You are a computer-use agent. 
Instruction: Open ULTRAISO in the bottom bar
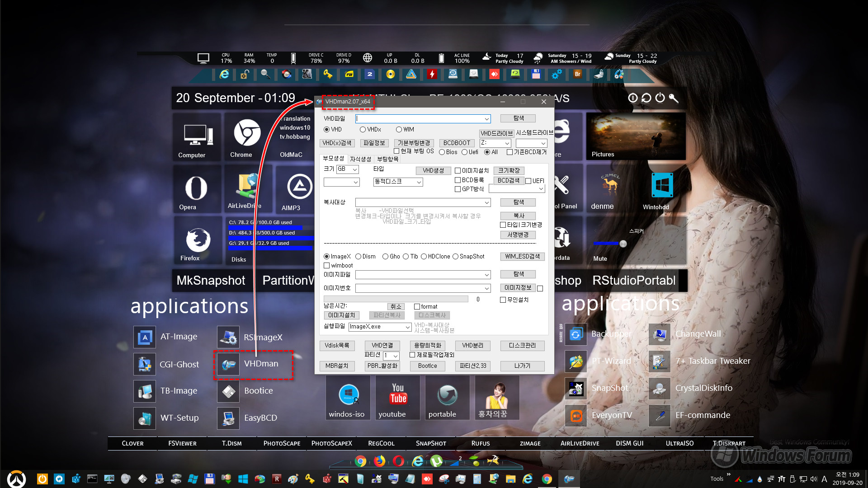679,443
